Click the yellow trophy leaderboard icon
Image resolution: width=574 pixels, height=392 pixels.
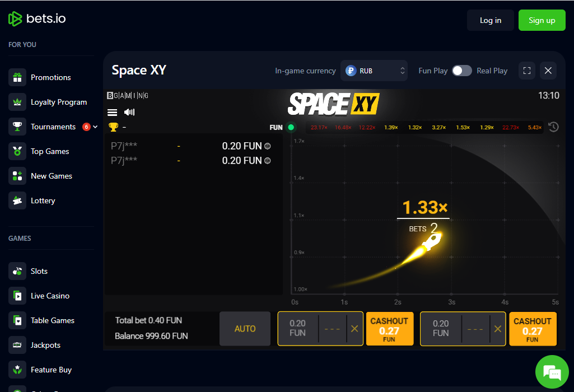tap(114, 127)
